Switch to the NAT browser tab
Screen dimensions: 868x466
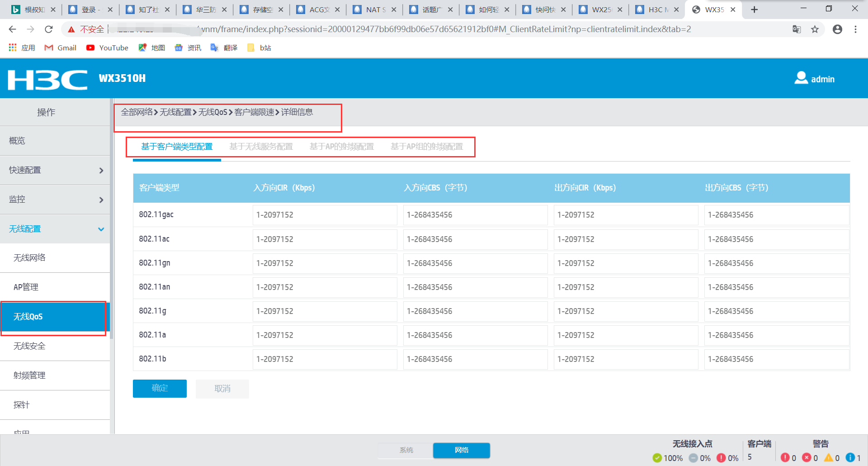tap(374, 10)
